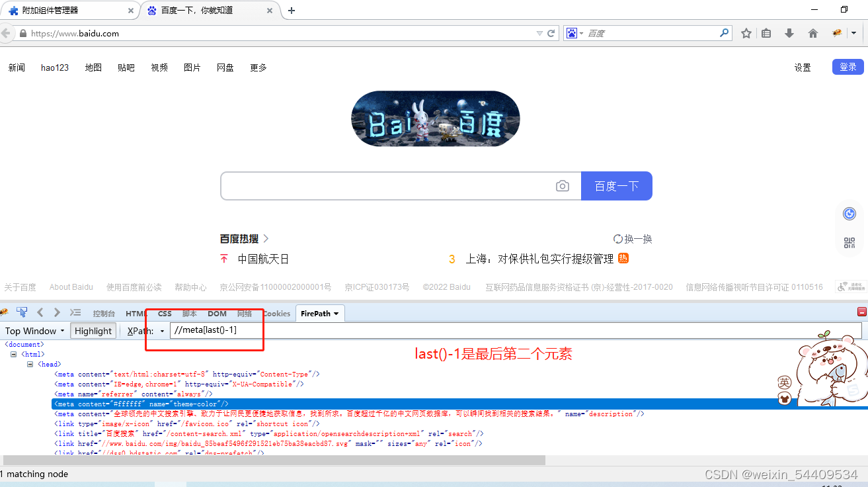Click the Baidu moon rabbit logo
The height and width of the screenshot is (487, 868).
point(435,118)
